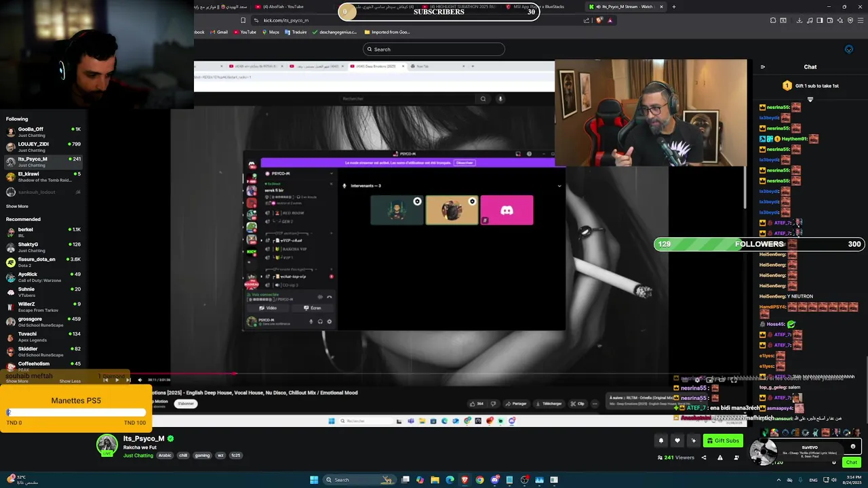Image resolution: width=868 pixels, height=488 pixels.
Task: Show hidden system tray icons
Action: [x=778, y=480]
